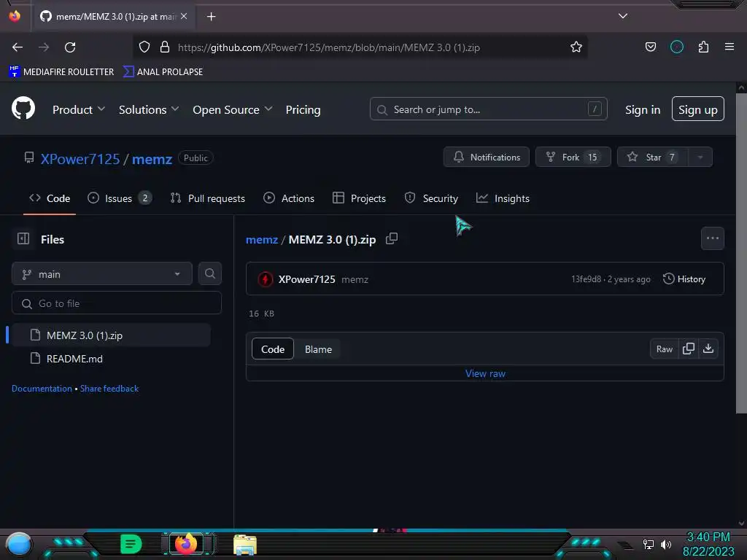Viewport: 747px width, 560px height.
Task: Click the Firefox taskbar icon
Action: coord(186,544)
